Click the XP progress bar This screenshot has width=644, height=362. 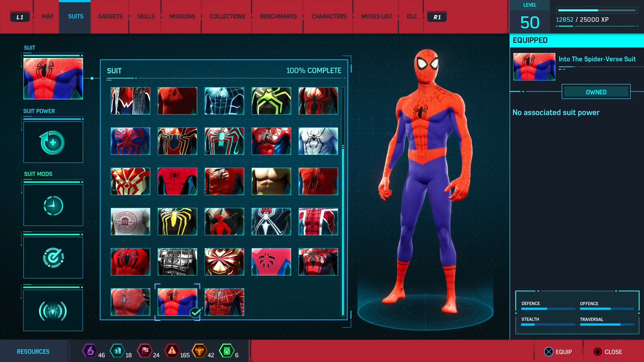pos(597,10)
